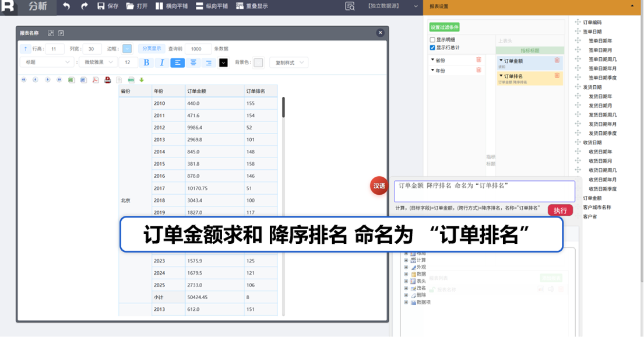
Task: Select 纵向平铺 vertical tile layout
Action: click(x=212, y=6)
